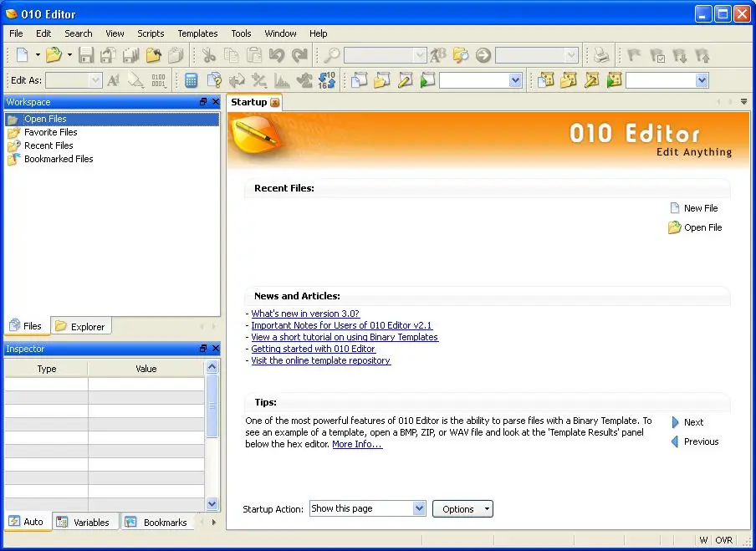The height and width of the screenshot is (551, 756).
Task: Click the Inspector vertical scrollbar thumb
Action: pyautogui.click(x=212, y=406)
